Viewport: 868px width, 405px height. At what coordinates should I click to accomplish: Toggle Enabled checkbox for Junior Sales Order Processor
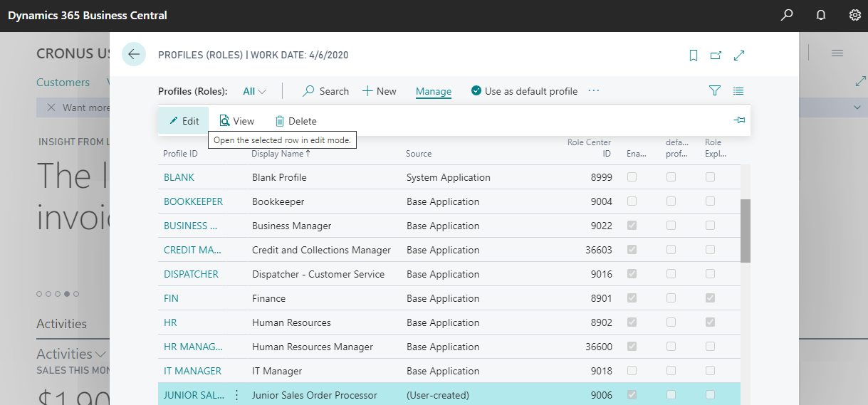click(632, 395)
